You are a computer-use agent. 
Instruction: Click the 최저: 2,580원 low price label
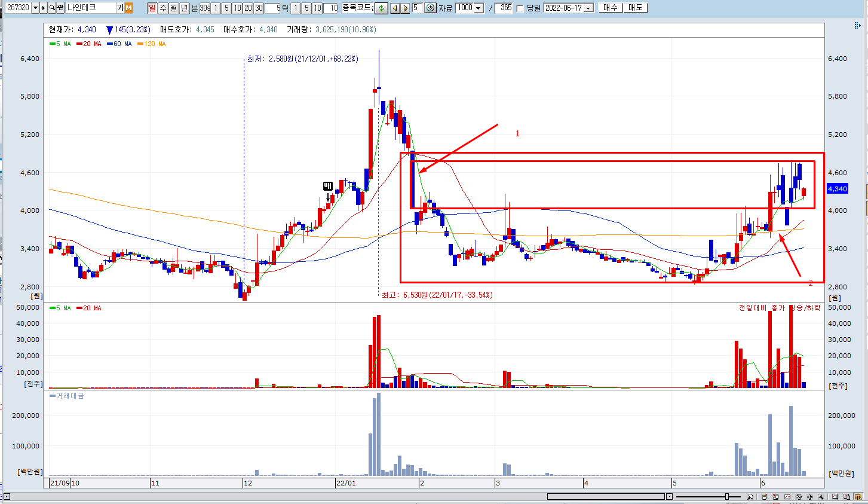click(302, 59)
